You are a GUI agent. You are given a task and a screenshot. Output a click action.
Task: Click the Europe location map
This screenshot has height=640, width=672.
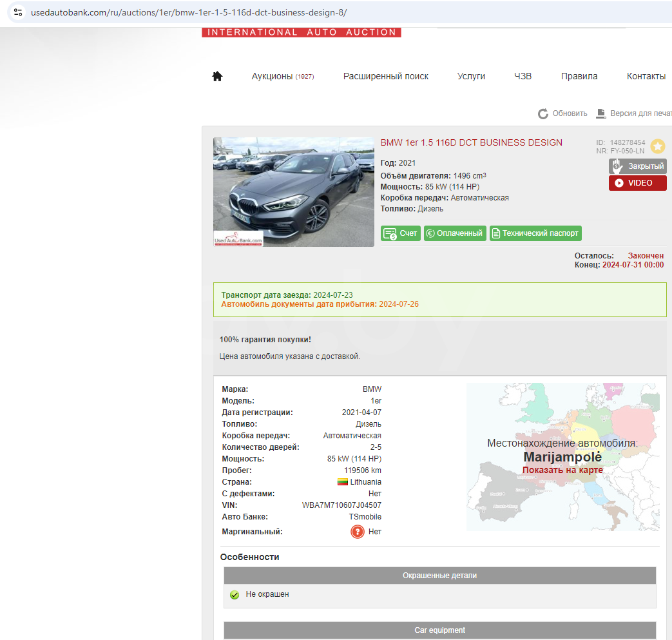[x=563, y=457]
